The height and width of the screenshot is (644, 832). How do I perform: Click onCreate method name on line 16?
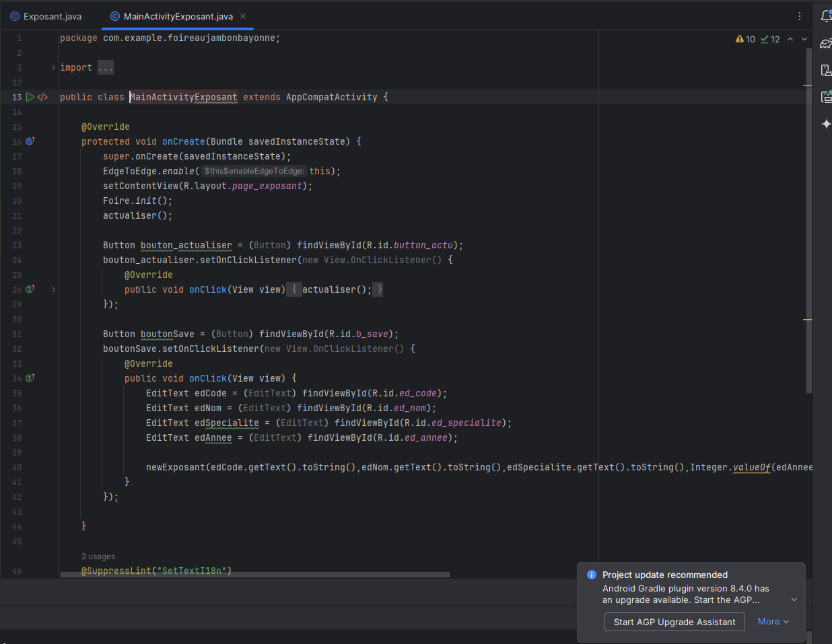(184, 141)
